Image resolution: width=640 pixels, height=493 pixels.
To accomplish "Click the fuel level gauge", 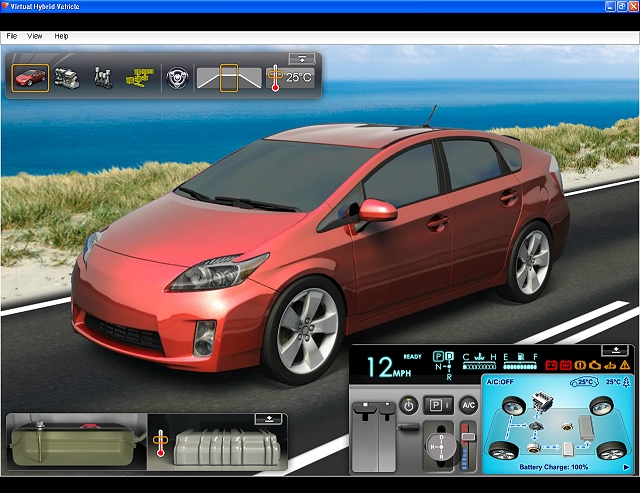I will pyautogui.click(x=520, y=361).
